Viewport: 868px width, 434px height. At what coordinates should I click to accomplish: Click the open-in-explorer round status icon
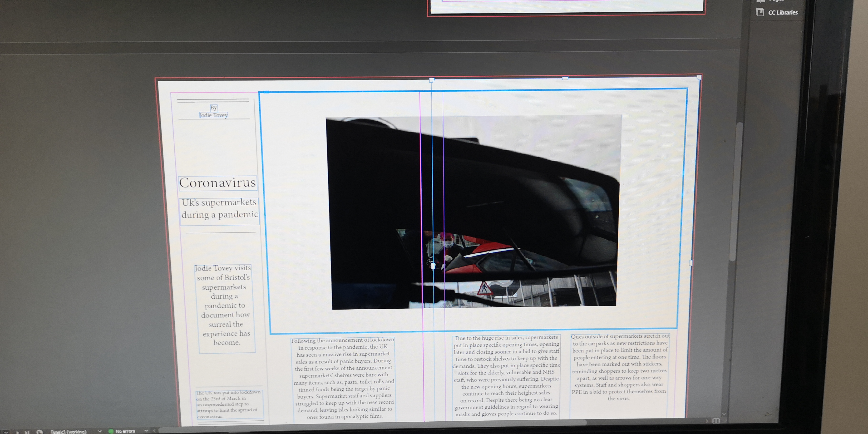point(40,432)
